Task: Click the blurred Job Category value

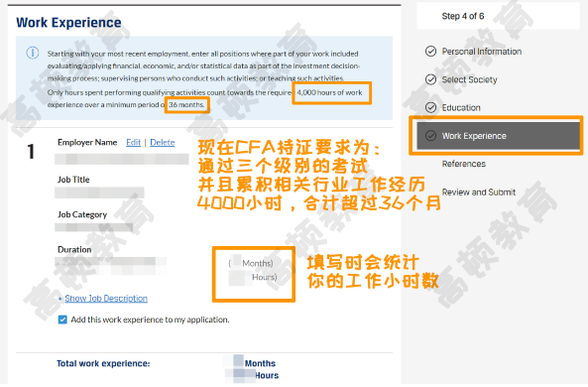Action: point(94,227)
